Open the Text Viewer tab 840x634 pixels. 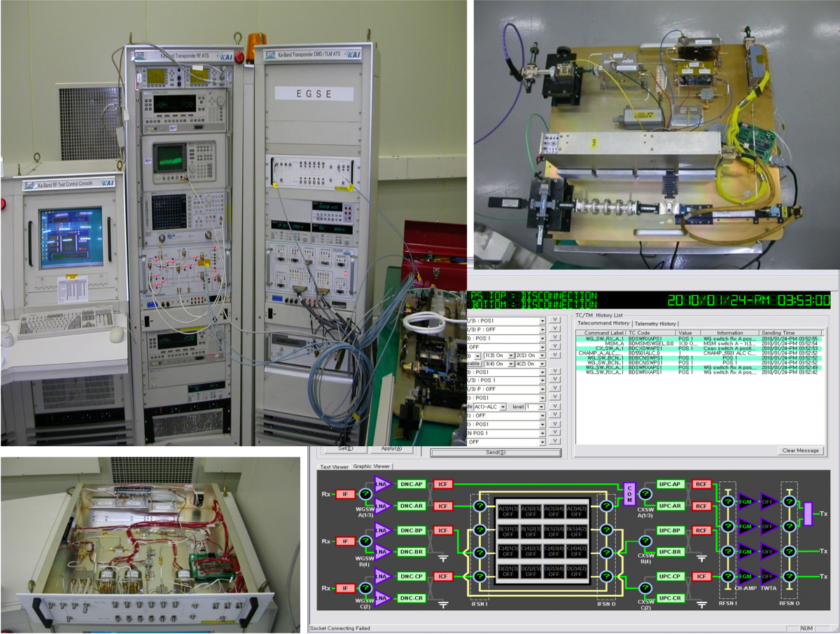(x=334, y=466)
